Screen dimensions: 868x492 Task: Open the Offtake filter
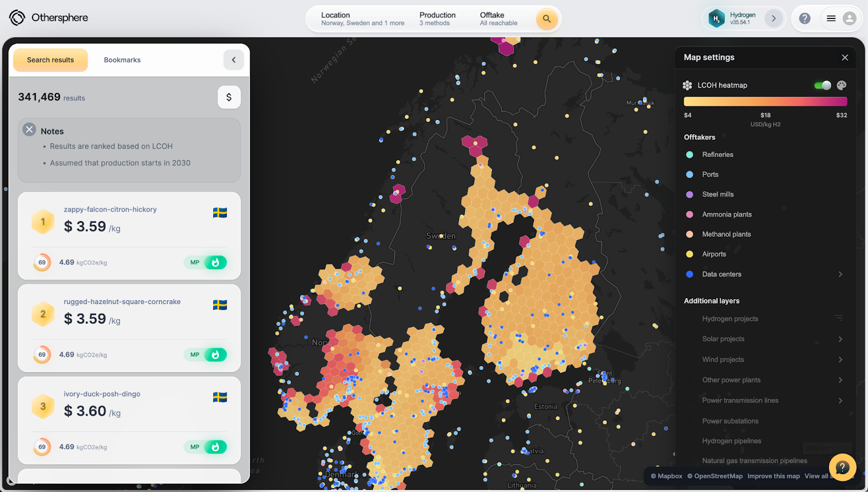(499, 19)
